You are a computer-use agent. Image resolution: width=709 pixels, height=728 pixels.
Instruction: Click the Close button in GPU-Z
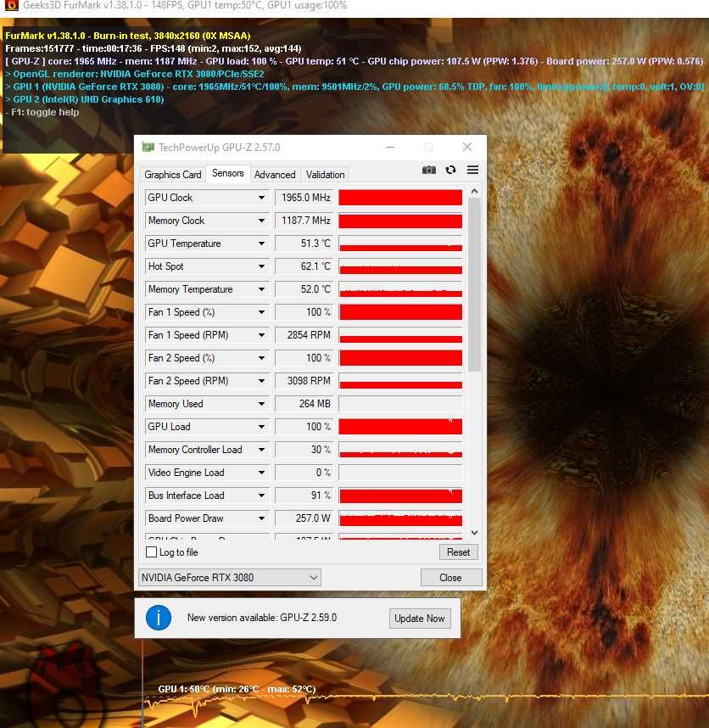pos(451,578)
